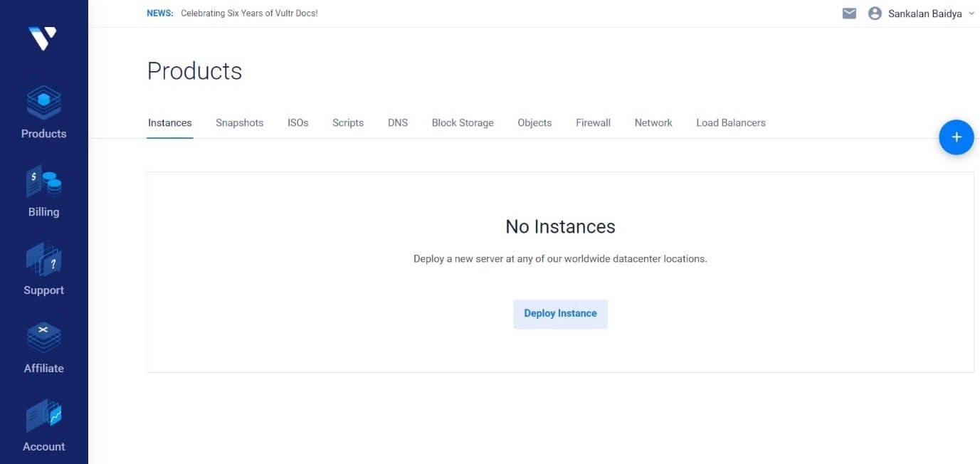The width and height of the screenshot is (980, 464).
Task: Go to the DNS tab
Action: click(x=397, y=122)
